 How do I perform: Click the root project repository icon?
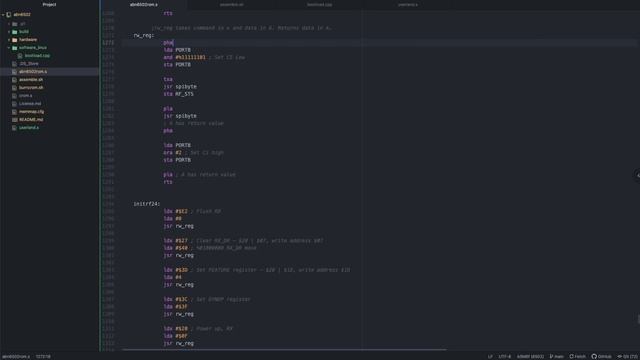(x=9, y=15)
